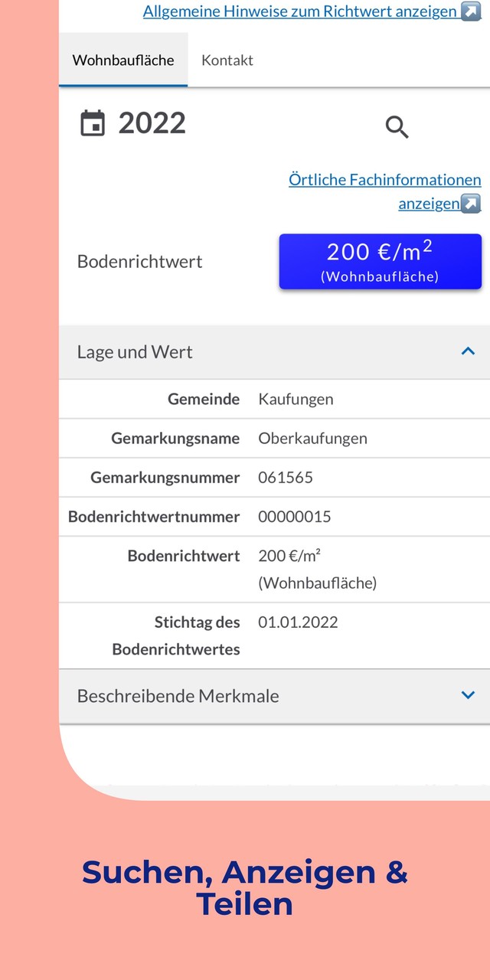Screen dimensions: 490x980
Task: Click the Stichtag date 01.01.2022
Action: (299, 622)
